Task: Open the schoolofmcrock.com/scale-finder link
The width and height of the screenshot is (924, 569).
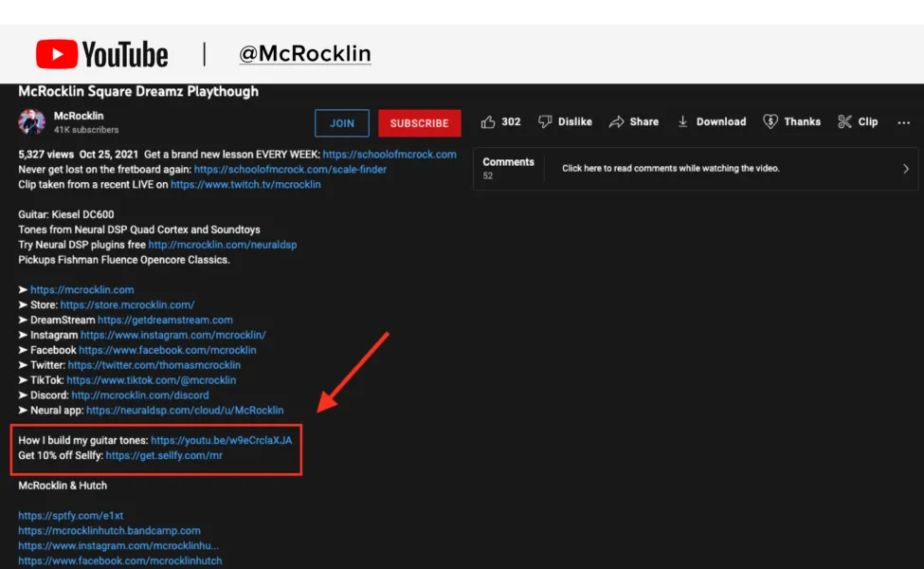Action: pos(290,169)
